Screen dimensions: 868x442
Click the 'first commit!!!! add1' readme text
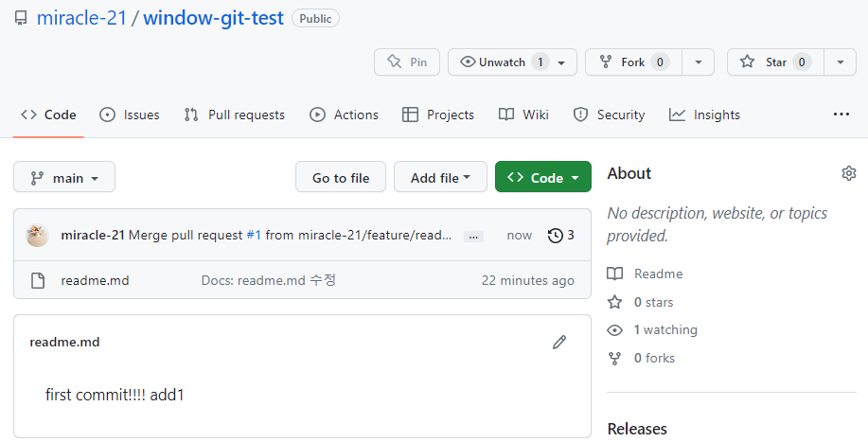[x=115, y=395]
